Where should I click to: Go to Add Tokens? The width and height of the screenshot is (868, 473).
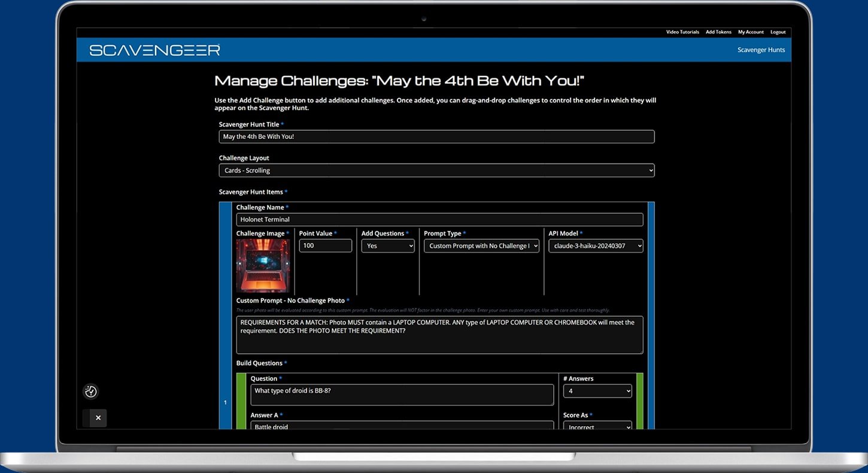click(x=718, y=32)
